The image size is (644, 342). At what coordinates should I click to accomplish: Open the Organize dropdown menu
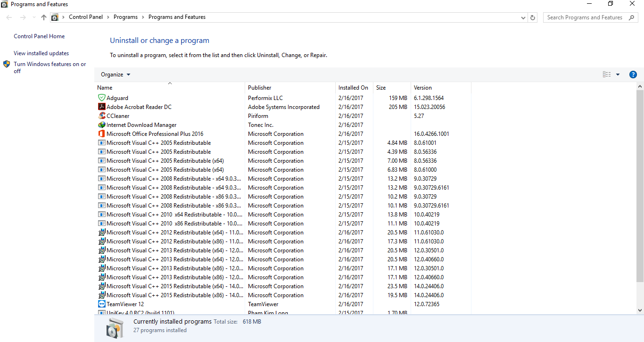pos(116,75)
